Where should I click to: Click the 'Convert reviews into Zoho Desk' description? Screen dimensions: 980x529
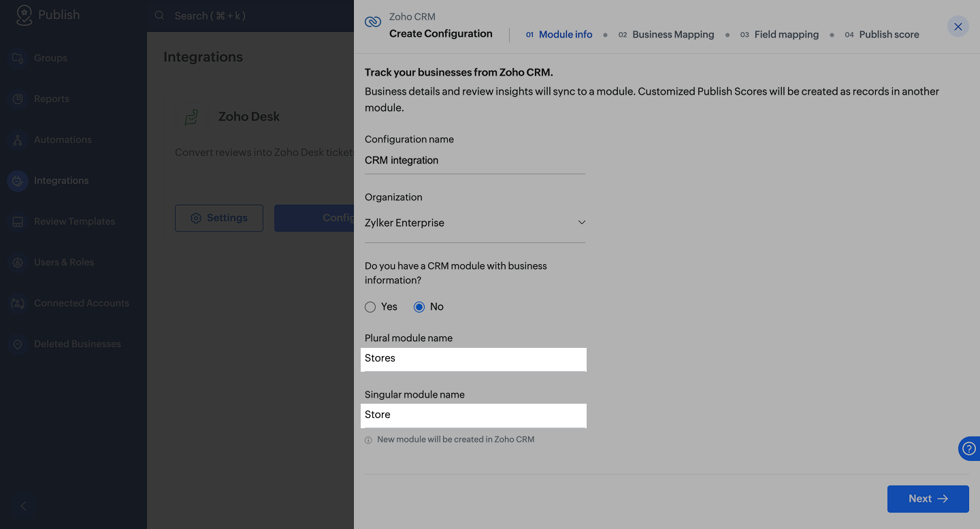point(264,153)
